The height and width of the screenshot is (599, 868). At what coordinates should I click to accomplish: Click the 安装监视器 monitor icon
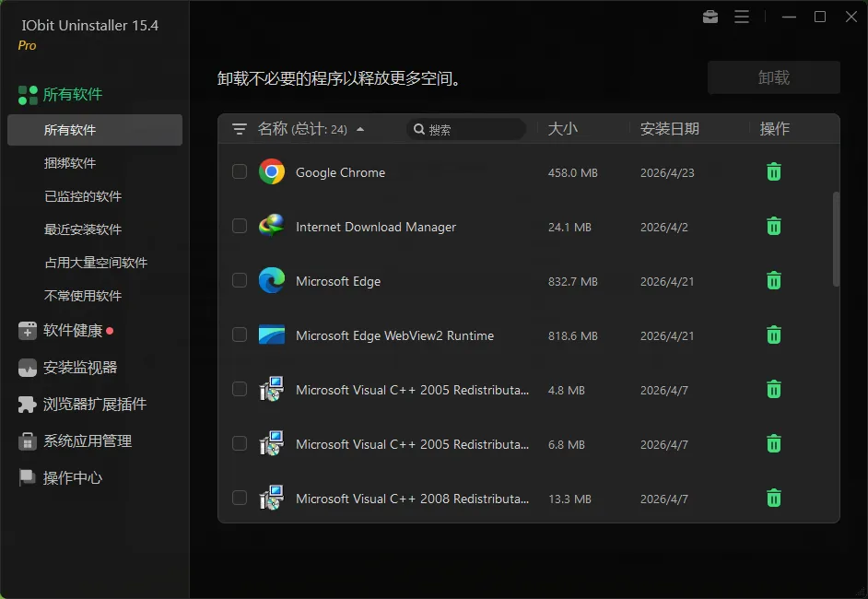27,368
